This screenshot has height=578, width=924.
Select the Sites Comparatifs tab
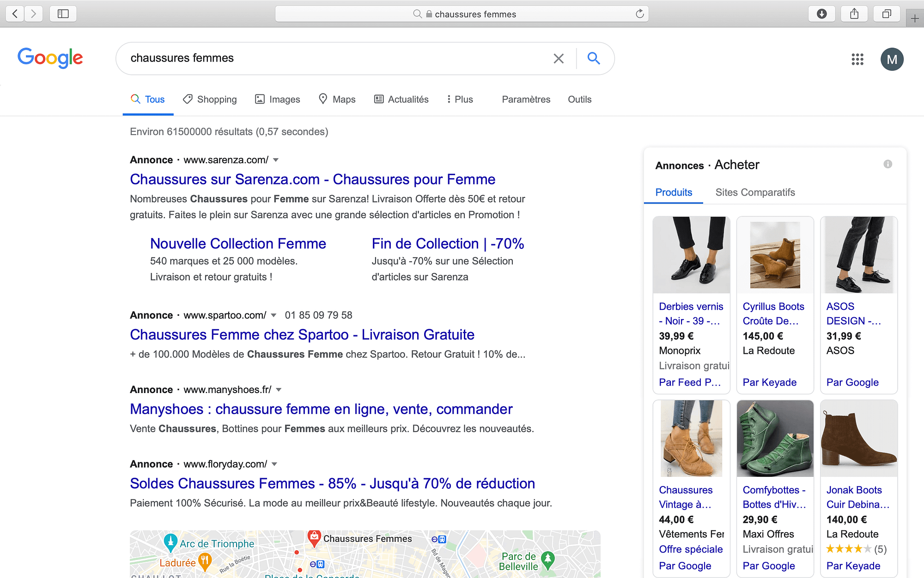point(755,192)
